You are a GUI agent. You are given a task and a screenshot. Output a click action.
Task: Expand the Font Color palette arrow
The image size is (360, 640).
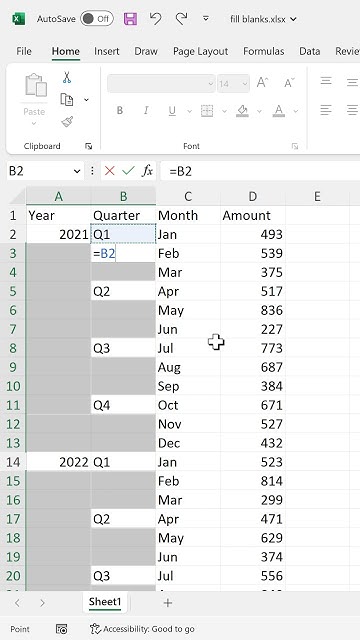tap(296, 111)
